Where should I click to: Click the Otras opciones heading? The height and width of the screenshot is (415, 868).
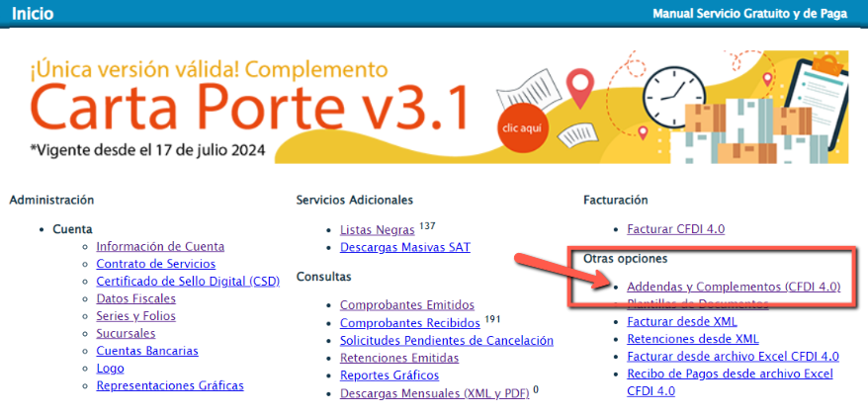pos(626,259)
